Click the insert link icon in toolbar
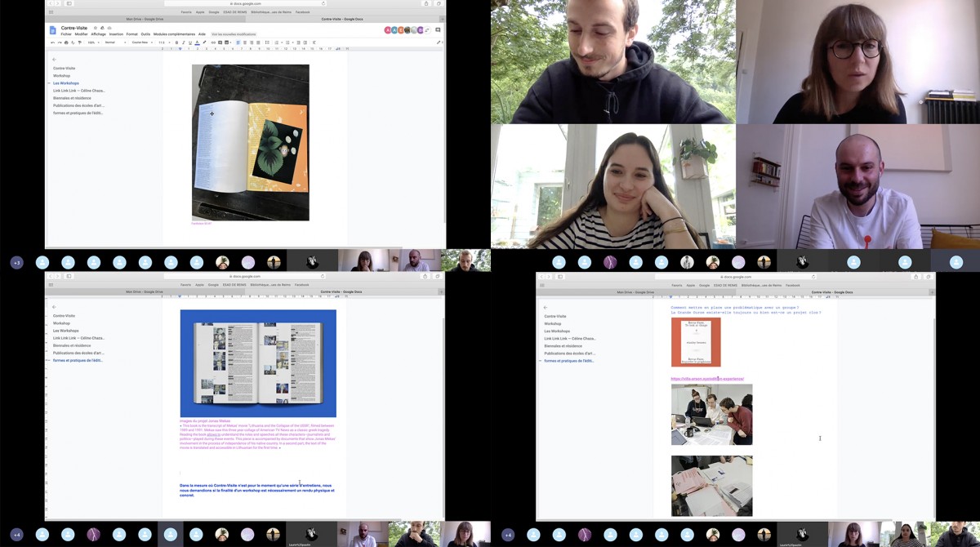The height and width of the screenshot is (547, 980). 213,42
